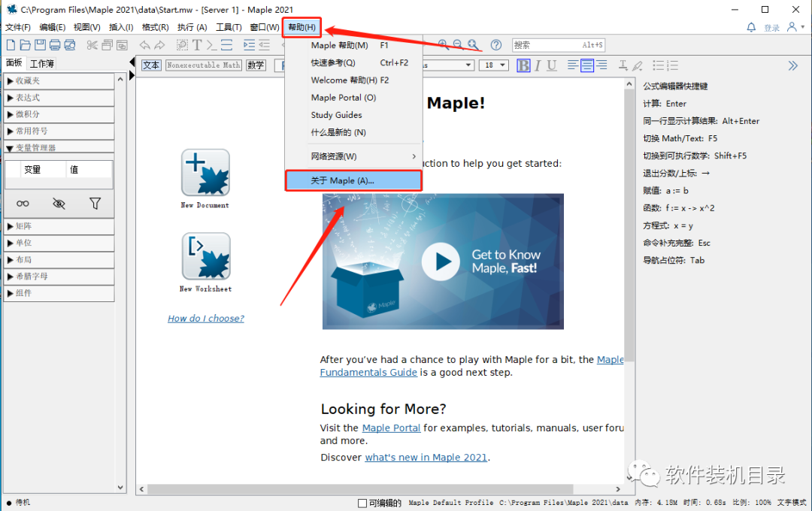Toggle the 可编辑的 checkbox

pos(362,503)
